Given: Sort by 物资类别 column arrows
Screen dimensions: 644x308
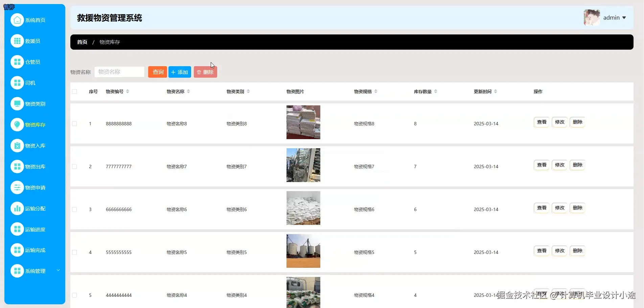Looking at the screenshot, I should 248,92.
